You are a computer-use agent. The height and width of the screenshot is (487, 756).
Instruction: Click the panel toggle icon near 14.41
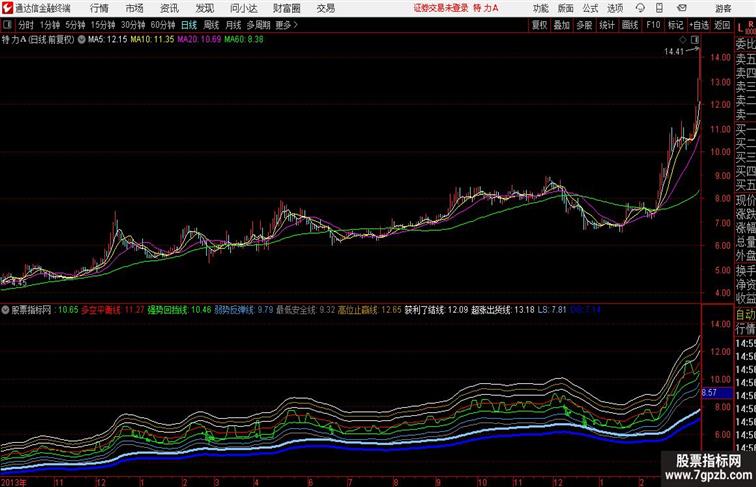click(695, 40)
